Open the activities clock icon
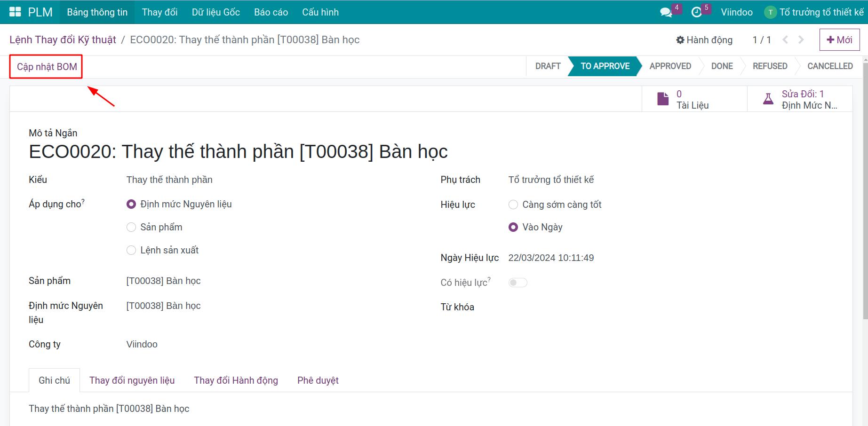This screenshot has height=426, width=868. (696, 12)
